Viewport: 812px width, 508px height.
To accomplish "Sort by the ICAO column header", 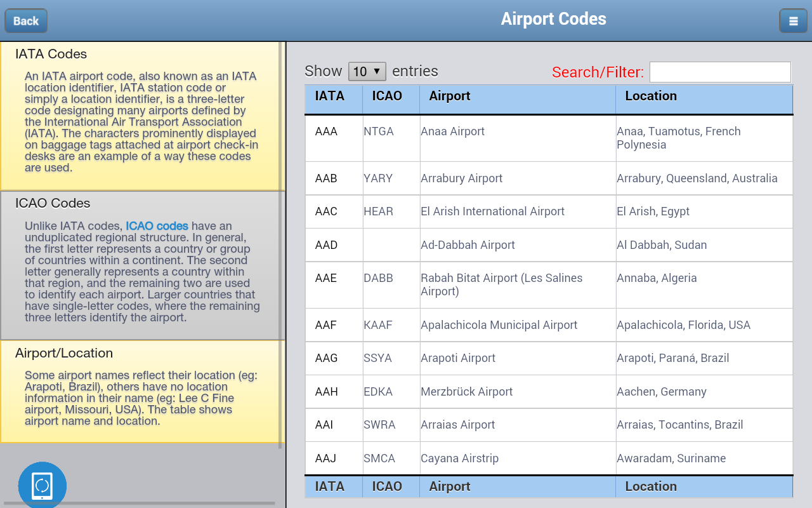I will [x=387, y=95].
